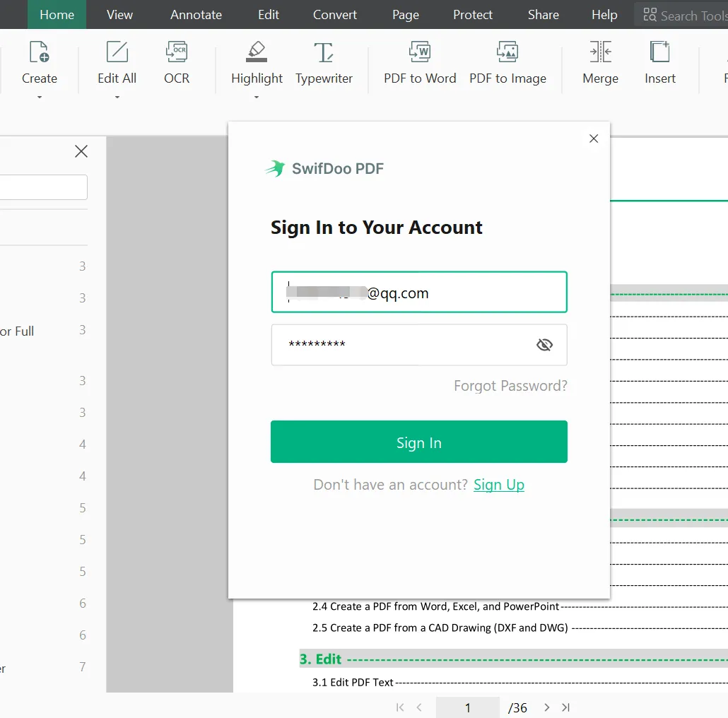Select the bookmark row with page 7

(x=43, y=667)
